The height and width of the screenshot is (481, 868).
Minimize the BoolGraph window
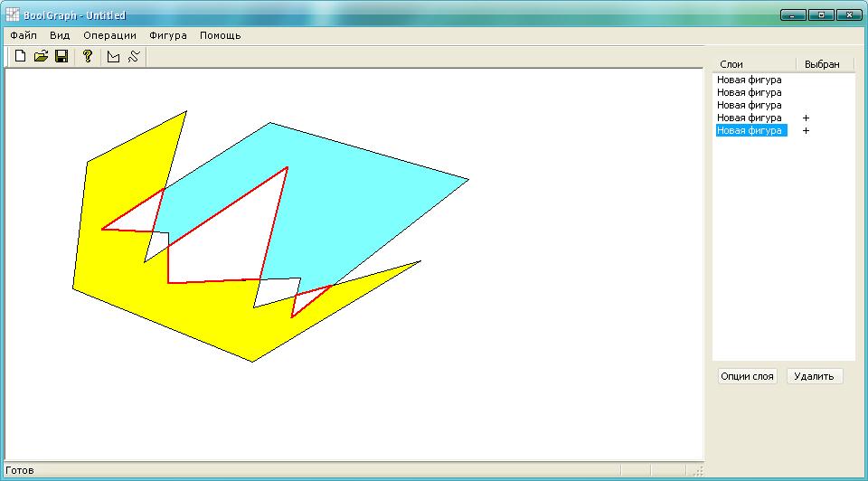point(793,15)
